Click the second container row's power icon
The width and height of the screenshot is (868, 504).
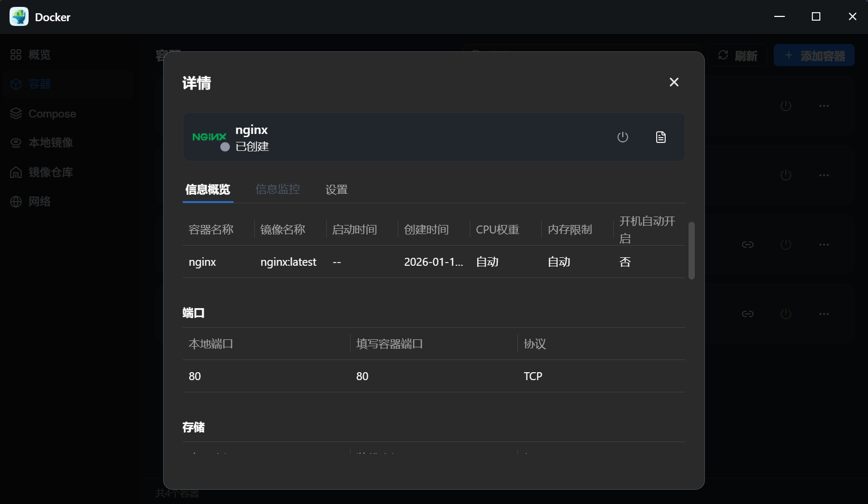pyautogui.click(x=786, y=175)
